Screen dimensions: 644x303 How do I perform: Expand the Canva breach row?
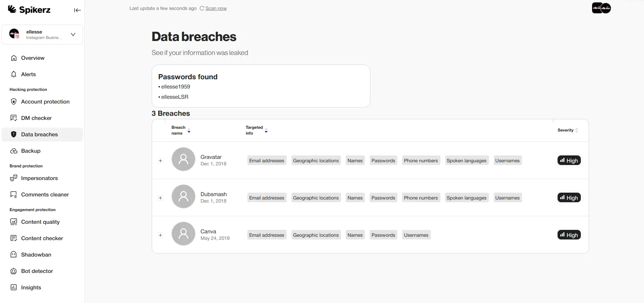(x=160, y=235)
